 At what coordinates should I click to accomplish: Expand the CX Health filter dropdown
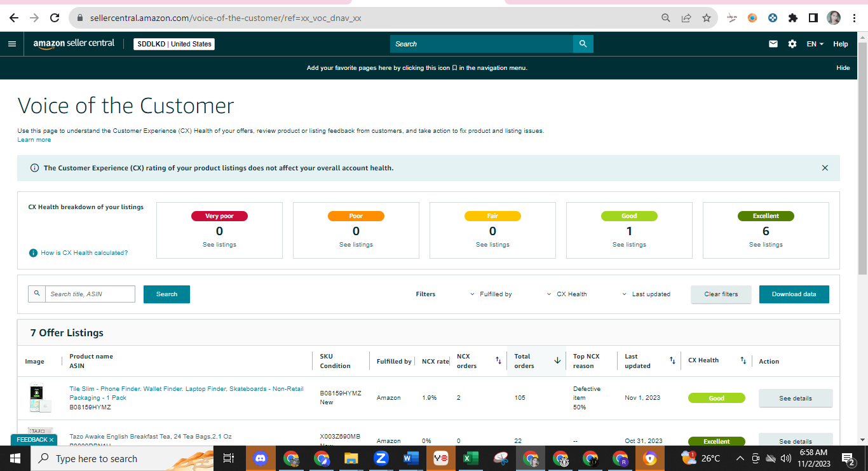pyautogui.click(x=567, y=294)
